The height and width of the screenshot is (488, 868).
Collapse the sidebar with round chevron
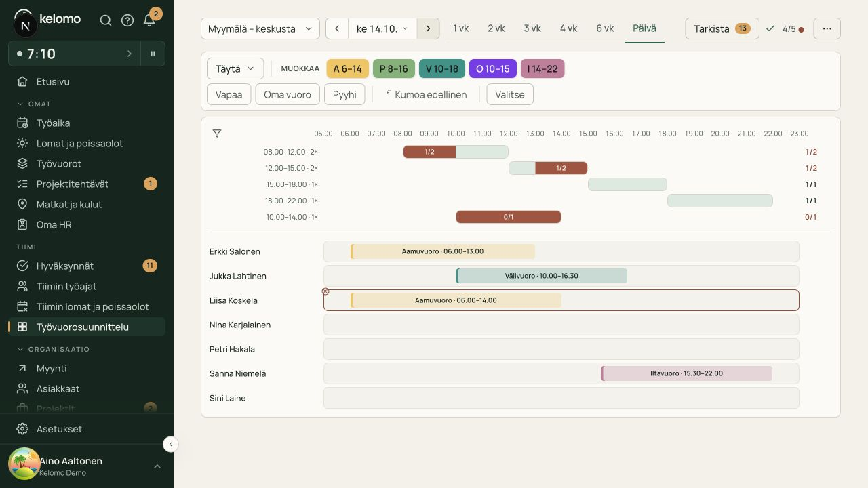(171, 445)
